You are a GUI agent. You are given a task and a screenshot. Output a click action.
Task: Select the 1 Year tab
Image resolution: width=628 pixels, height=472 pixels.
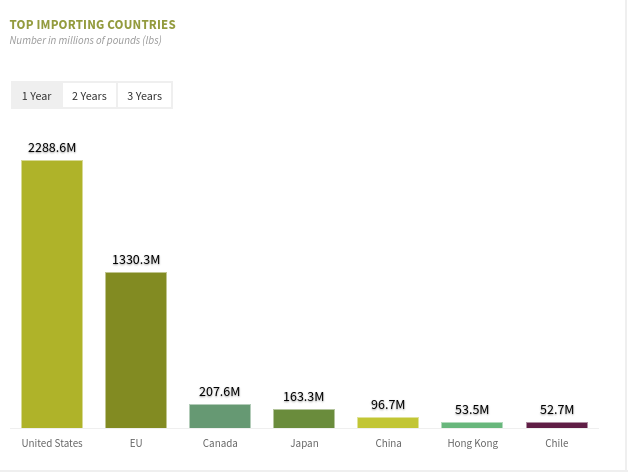[x=37, y=96]
